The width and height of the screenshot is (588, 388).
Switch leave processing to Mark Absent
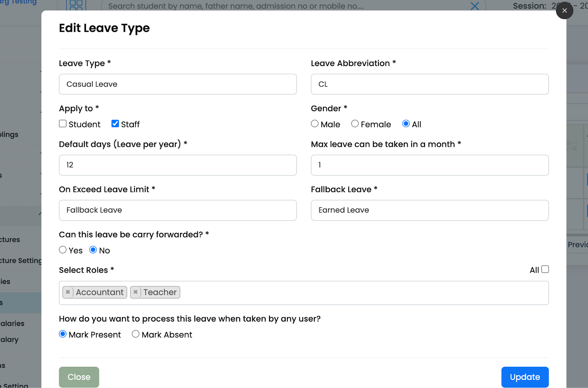[x=135, y=334]
